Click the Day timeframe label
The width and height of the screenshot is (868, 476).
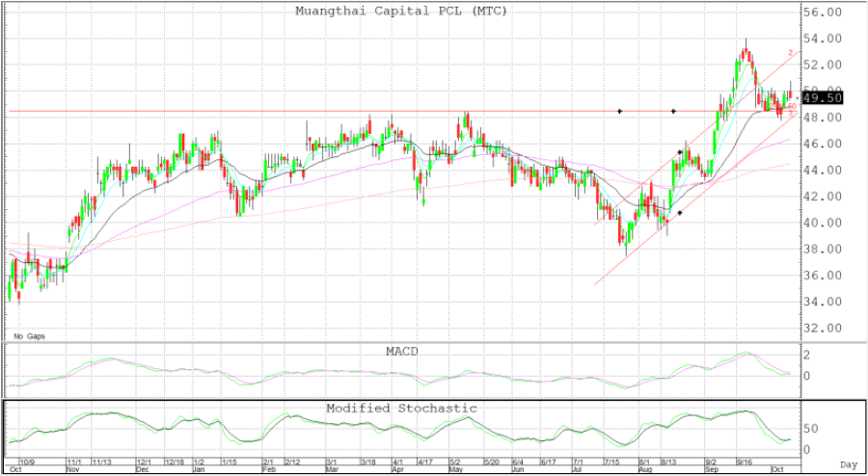(848, 466)
